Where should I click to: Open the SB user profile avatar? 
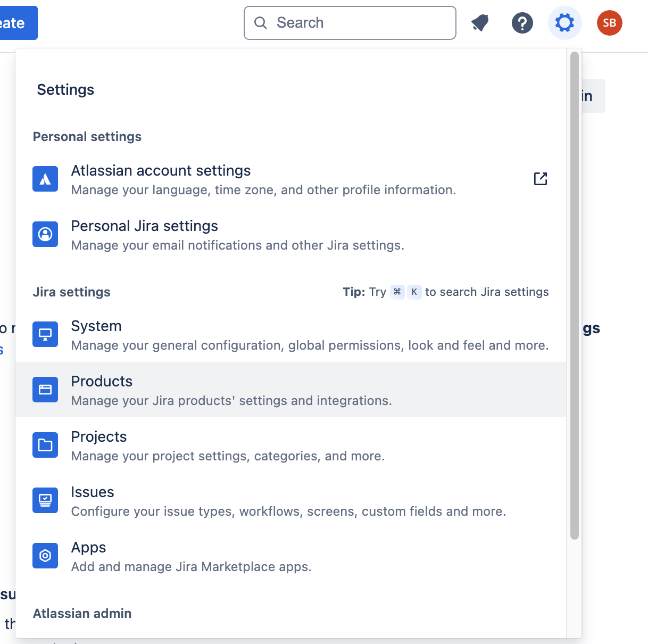pyautogui.click(x=609, y=23)
